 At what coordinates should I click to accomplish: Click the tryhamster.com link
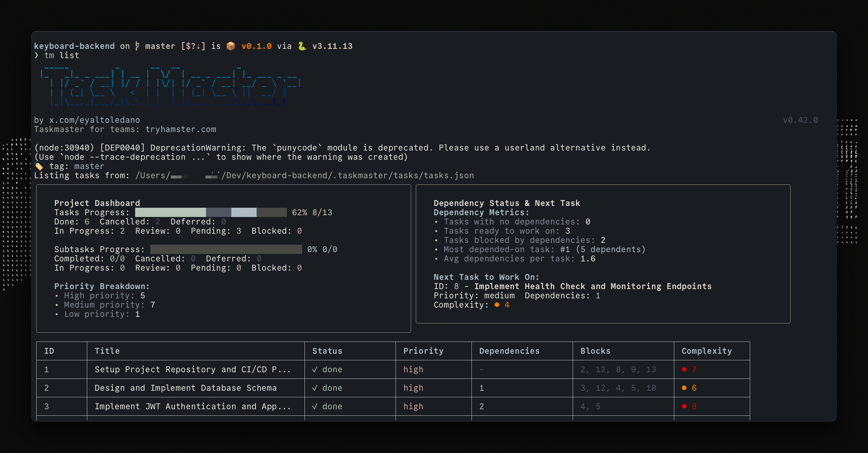point(181,129)
